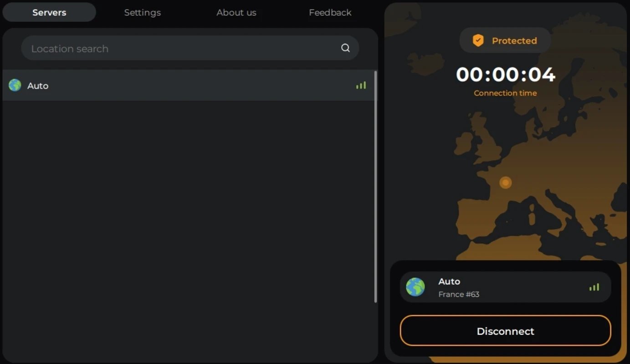Click the Protected status badge
Viewport: 630px width, 364px height.
pos(505,40)
